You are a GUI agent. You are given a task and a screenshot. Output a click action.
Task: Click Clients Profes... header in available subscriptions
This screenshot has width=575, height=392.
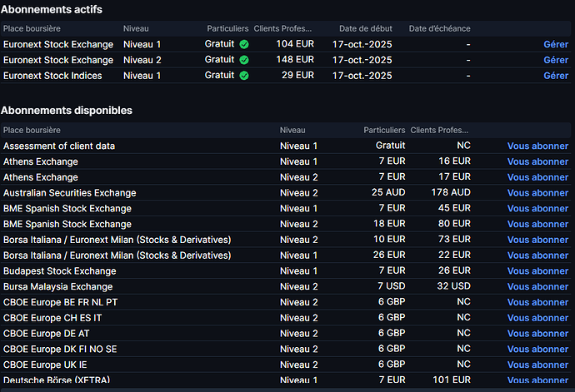(439, 130)
